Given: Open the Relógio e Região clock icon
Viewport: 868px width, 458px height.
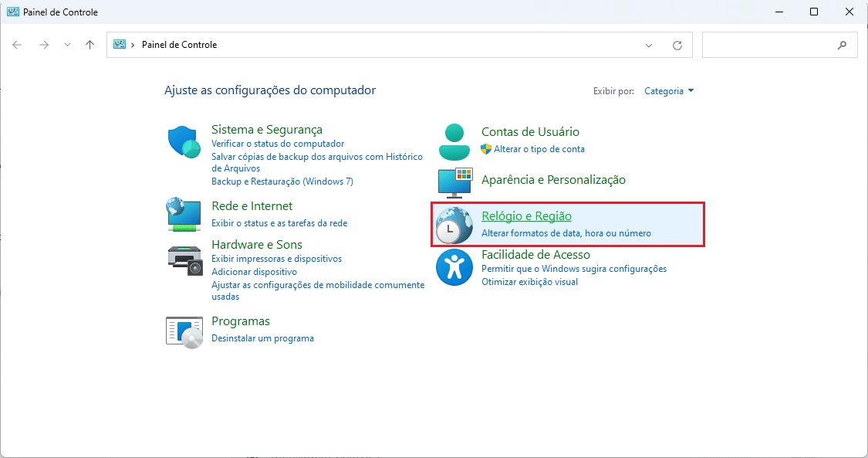Looking at the screenshot, I should 454,226.
